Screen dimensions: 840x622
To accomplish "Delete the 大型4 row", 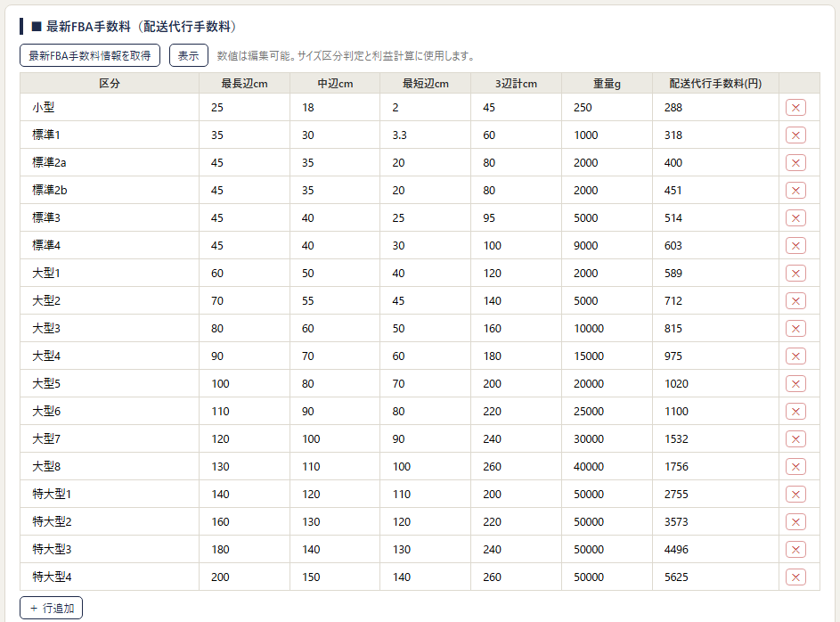I will pyautogui.click(x=795, y=356).
